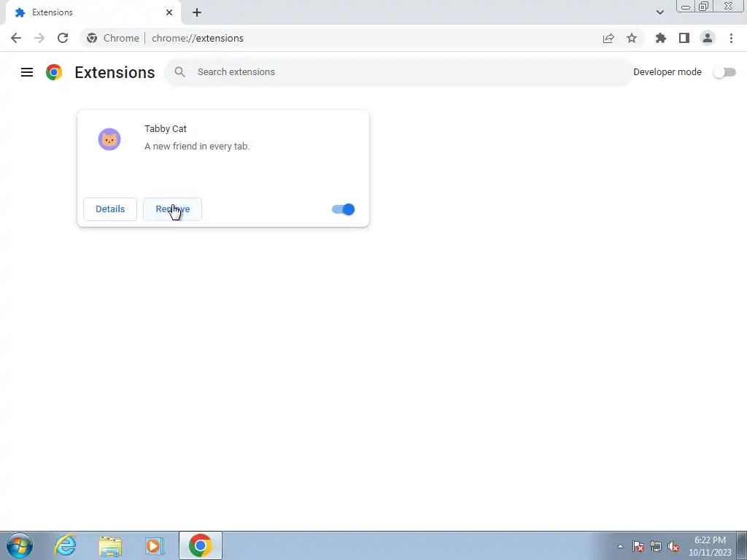Open Chrome's three-dot menu

point(731,38)
